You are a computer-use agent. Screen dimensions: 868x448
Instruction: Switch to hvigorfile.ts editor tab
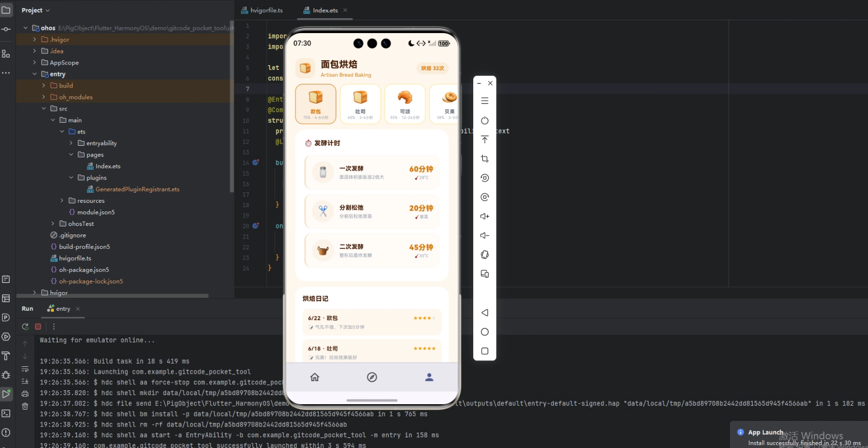(x=262, y=10)
